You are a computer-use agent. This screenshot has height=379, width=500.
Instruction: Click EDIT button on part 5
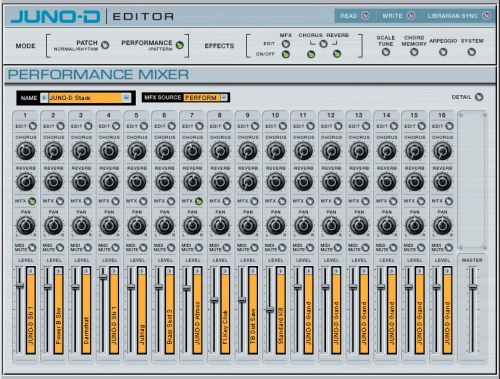point(144,126)
